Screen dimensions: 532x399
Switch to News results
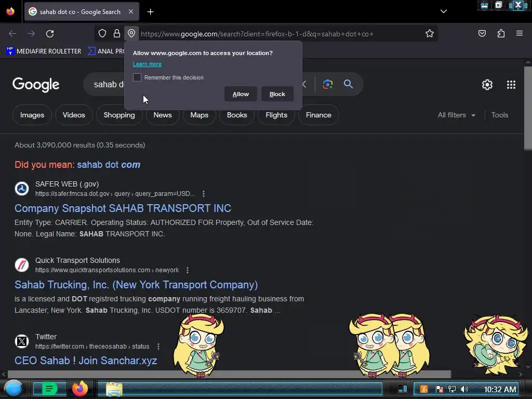point(163,115)
